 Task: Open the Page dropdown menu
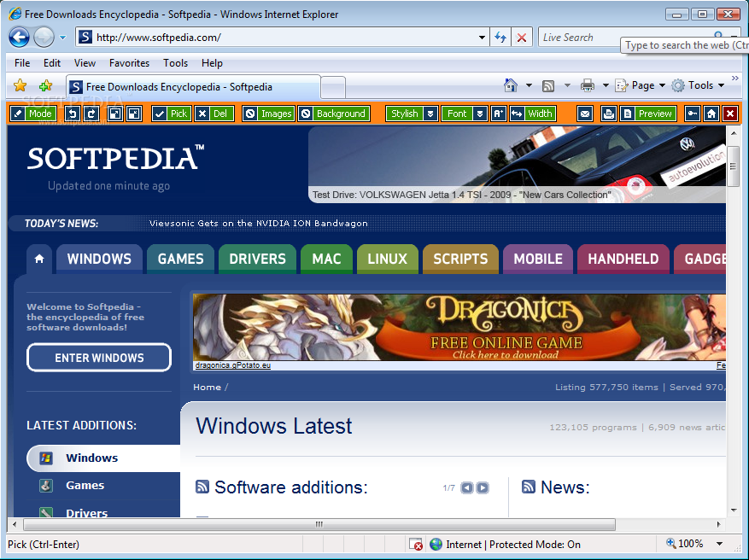point(641,85)
